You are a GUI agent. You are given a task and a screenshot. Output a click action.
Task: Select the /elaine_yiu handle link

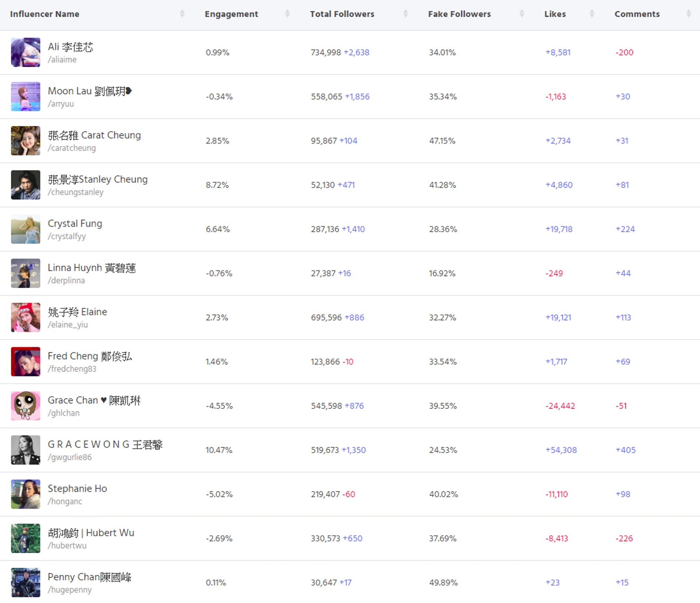[x=68, y=325]
